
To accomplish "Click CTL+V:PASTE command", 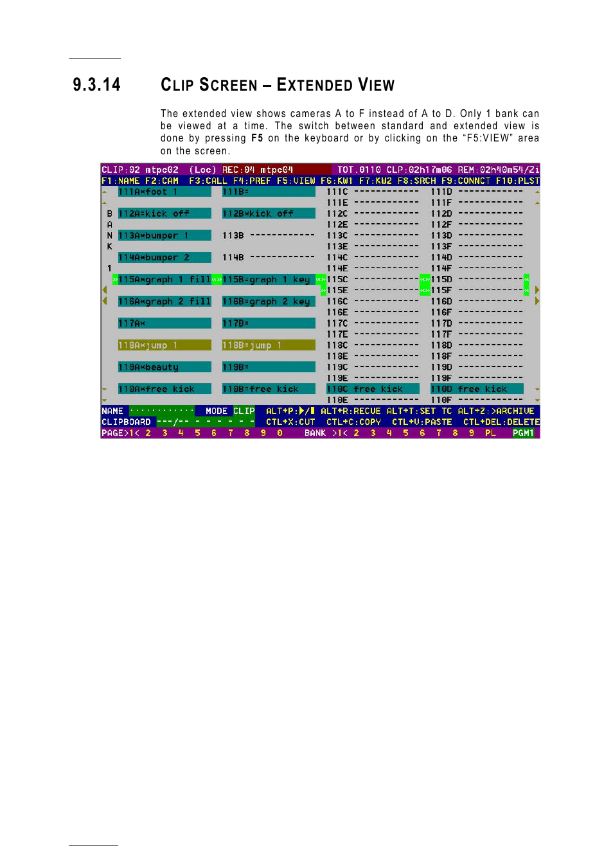I will (x=422, y=422).
